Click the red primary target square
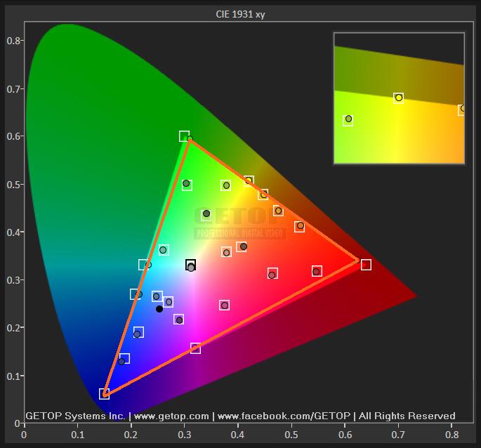Image resolution: width=481 pixels, height=448 pixels. pyautogui.click(x=366, y=265)
